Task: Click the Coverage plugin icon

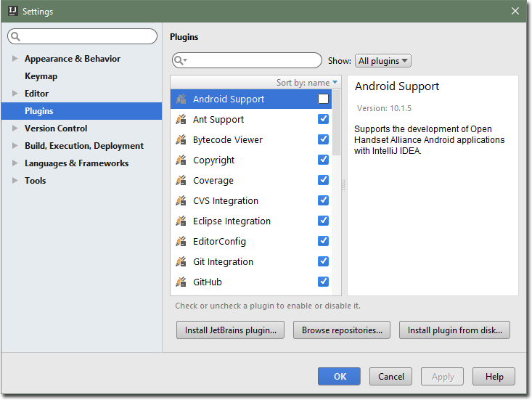Action: pos(181,181)
